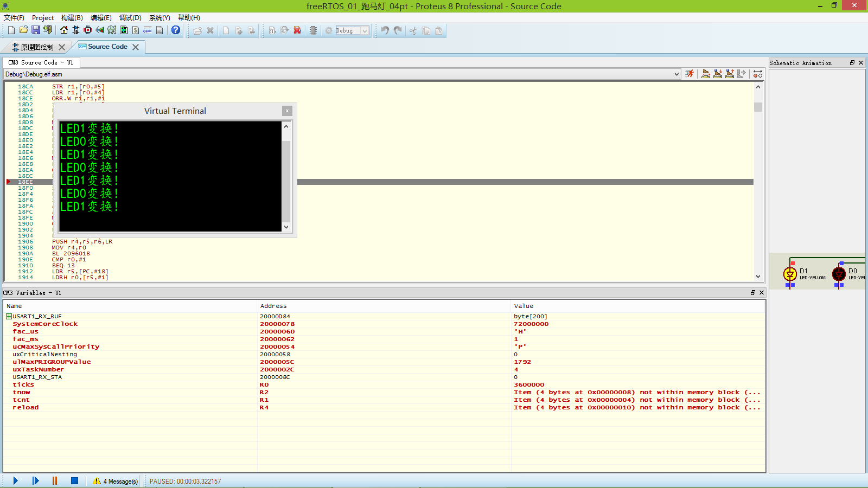
Task: Create a new project via toolbar icon
Action: tap(11, 30)
